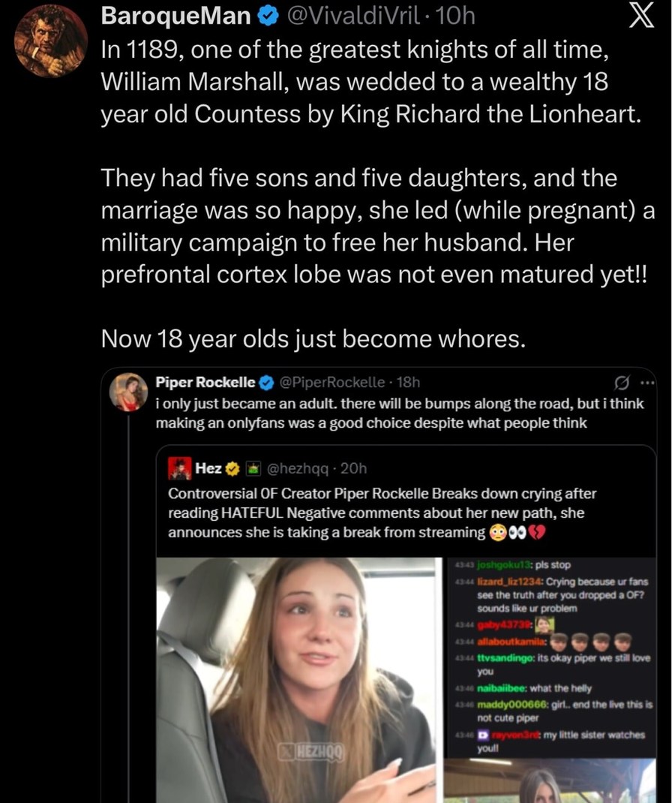Click the @hezhqq handle

tap(298, 469)
